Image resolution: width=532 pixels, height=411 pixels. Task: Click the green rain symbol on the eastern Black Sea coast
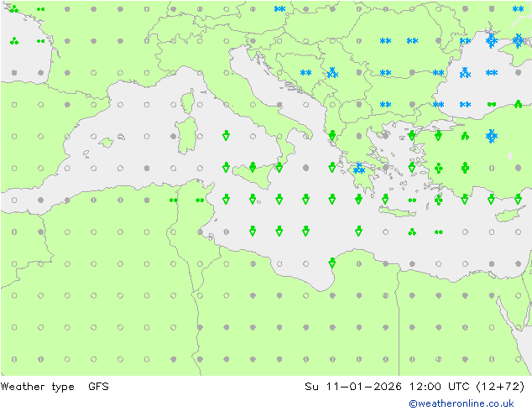click(x=518, y=104)
